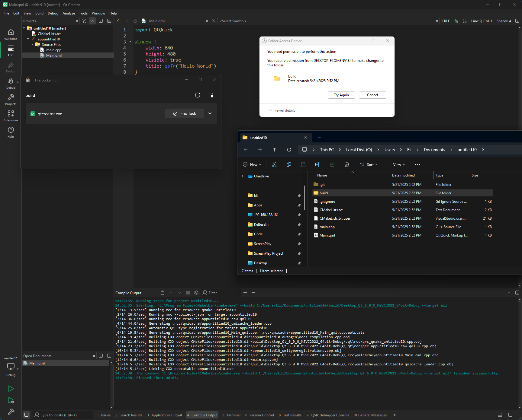
Task: Click Try Again in Folder Access Denied
Action: (x=341, y=95)
